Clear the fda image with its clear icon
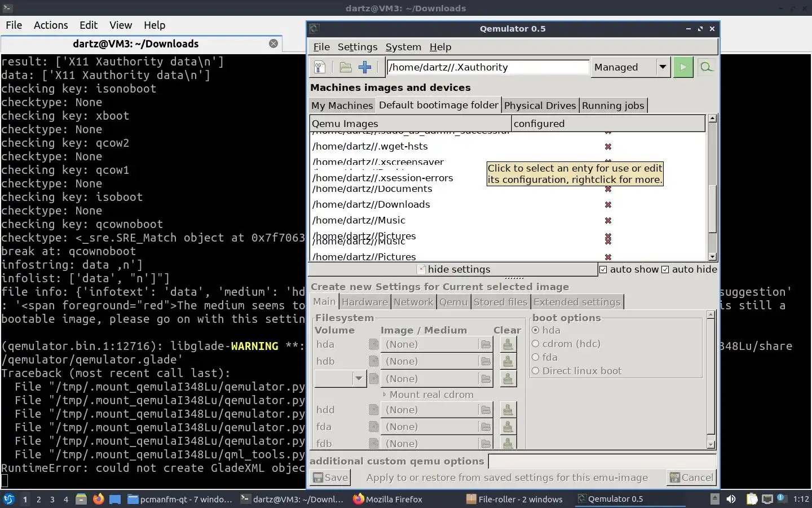This screenshot has width=812, height=508. click(508, 427)
